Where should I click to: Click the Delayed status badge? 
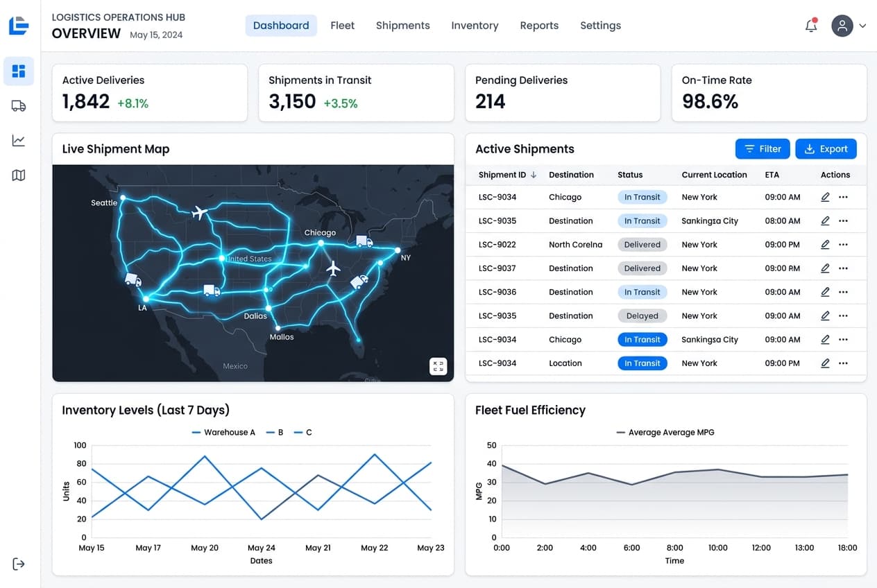(x=642, y=315)
